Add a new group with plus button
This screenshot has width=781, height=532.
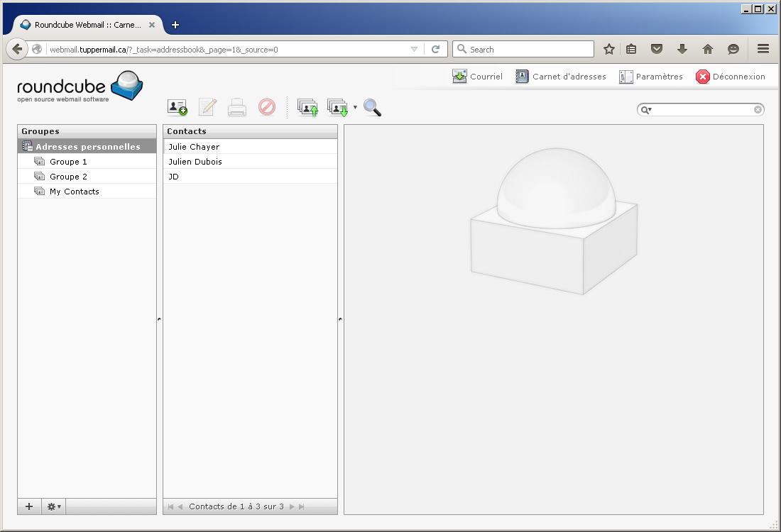coord(29,506)
